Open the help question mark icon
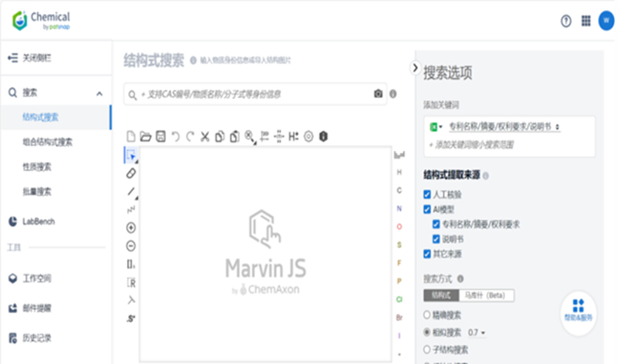This screenshot has height=364, width=617. (566, 21)
